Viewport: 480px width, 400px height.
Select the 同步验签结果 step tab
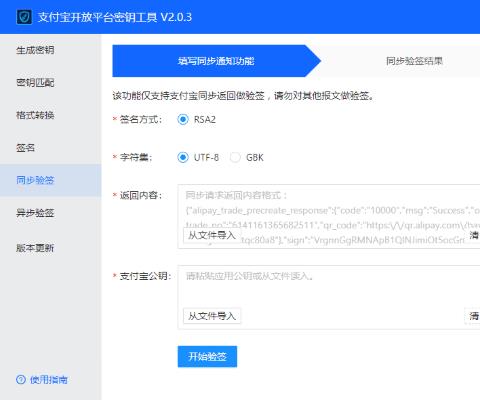tap(414, 61)
